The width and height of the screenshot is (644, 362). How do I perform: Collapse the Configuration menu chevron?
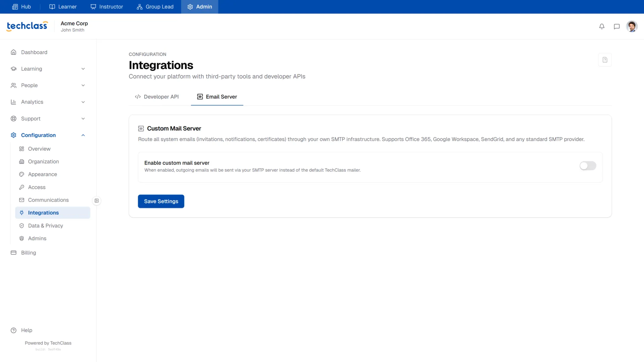tap(83, 135)
